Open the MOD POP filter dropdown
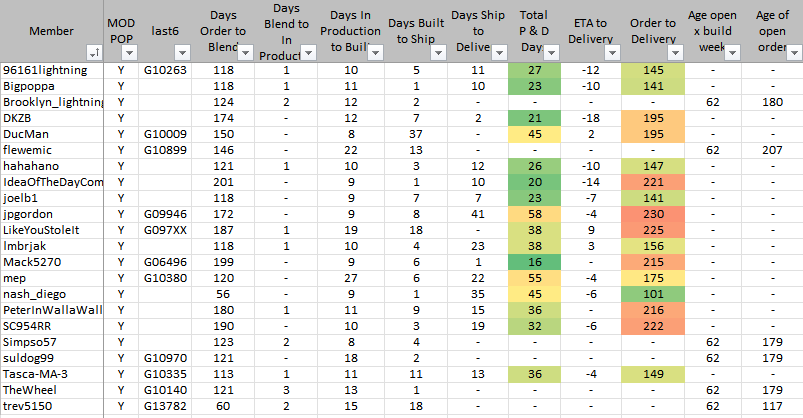The height and width of the screenshot is (418, 803). tap(127, 52)
